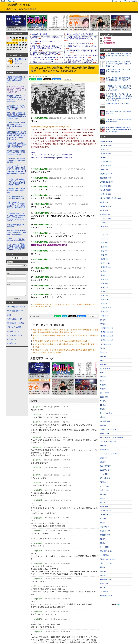Click the livedoor Blog logo in lower sidebar
The width and height of the screenshot is (138, 644).
click(116, 605)
